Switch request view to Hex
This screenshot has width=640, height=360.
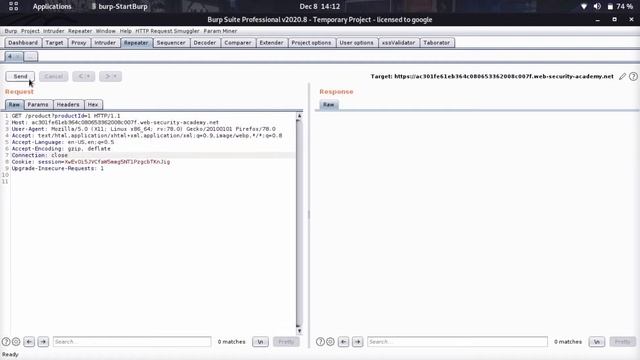tap(93, 105)
